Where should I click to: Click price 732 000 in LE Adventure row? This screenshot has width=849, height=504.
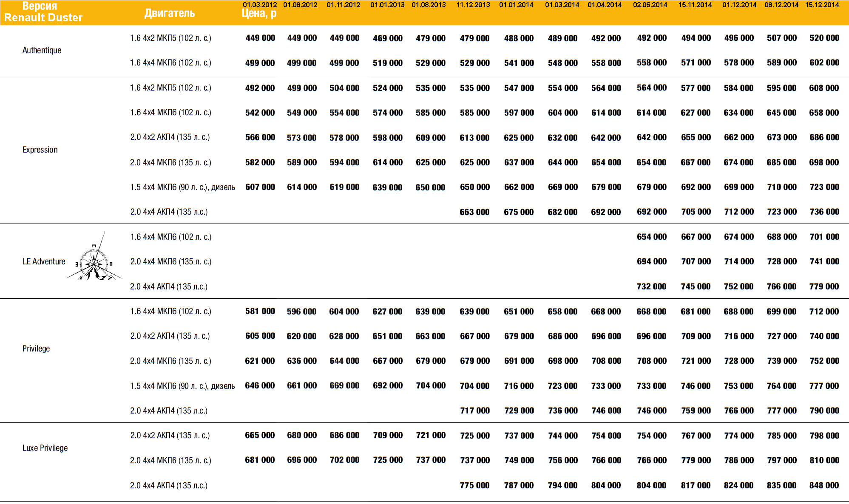[651, 286]
